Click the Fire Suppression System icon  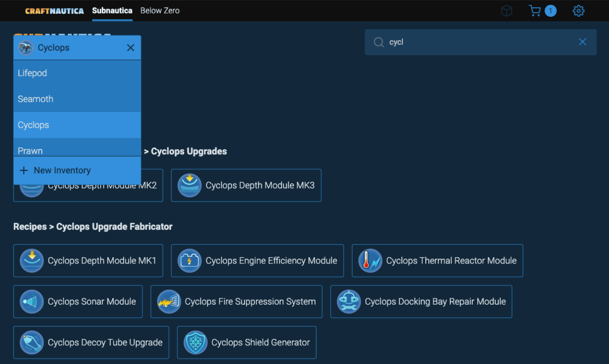[x=169, y=302]
